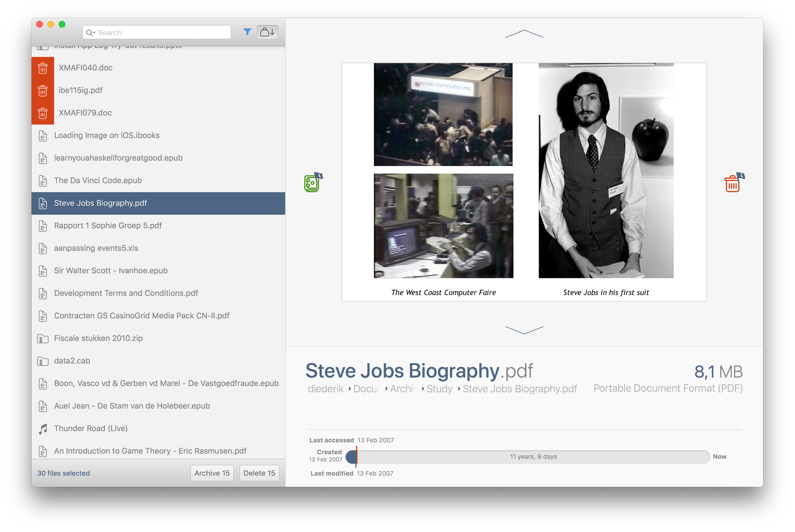Click document icon of Introduction to Game Theory

42,451
